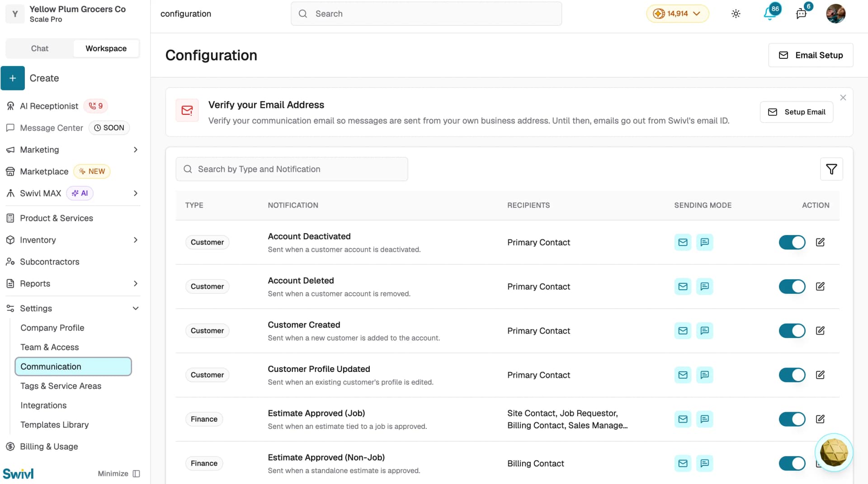This screenshot has height=484, width=868.
Task: Click SMS mode for Estimate Approved (Non-Job)
Action: point(704,464)
